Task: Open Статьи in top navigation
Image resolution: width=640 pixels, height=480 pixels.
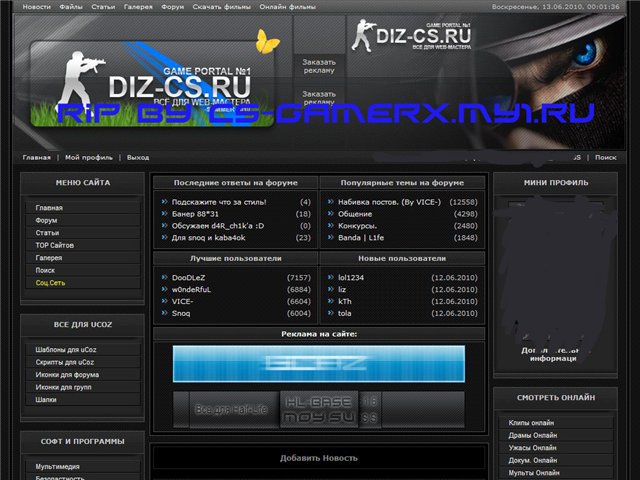Action: [x=103, y=7]
